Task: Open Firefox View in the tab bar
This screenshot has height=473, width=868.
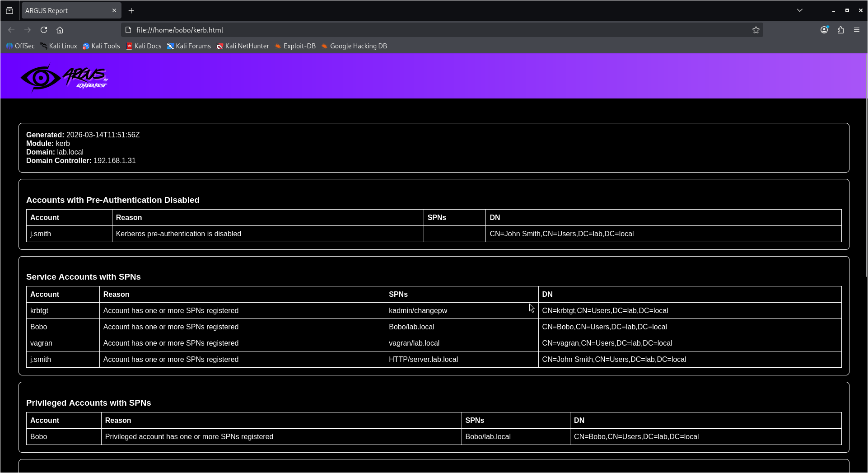Action: (9, 10)
